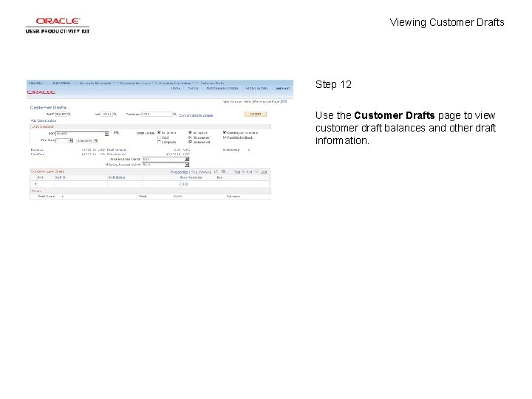Click the Sign out link
This screenshot has width=532, height=399.
[x=282, y=88]
